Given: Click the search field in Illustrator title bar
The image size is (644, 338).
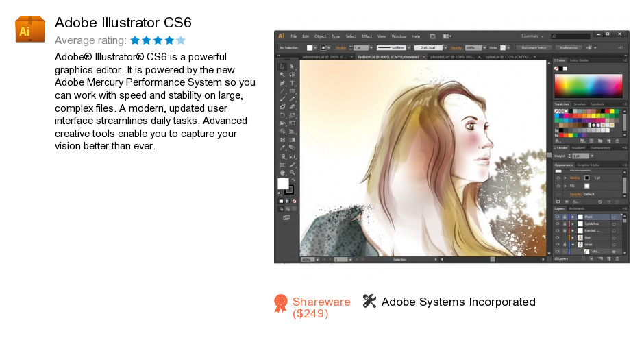Looking at the screenshot, I should [x=571, y=36].
